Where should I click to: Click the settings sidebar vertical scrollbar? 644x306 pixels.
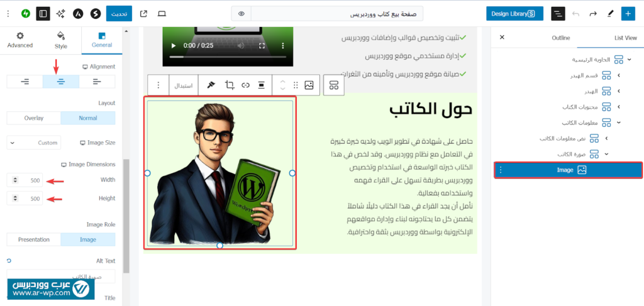click(x=126, y=216)
